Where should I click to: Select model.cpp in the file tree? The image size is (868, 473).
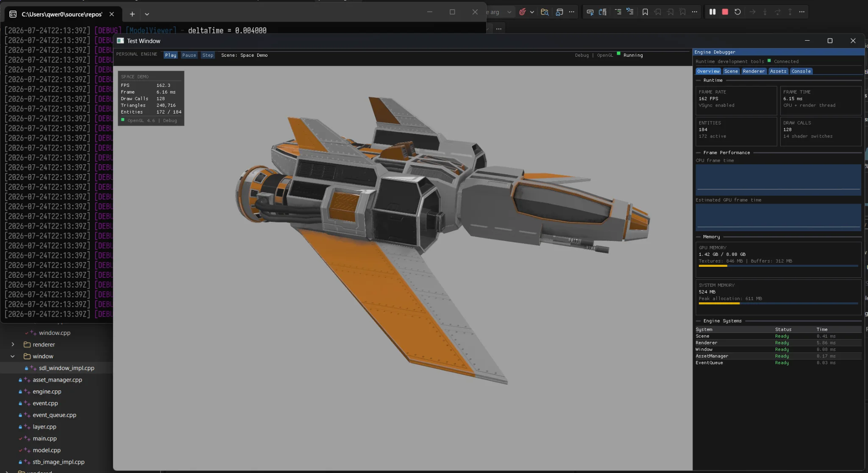click(x=47, y=450)
